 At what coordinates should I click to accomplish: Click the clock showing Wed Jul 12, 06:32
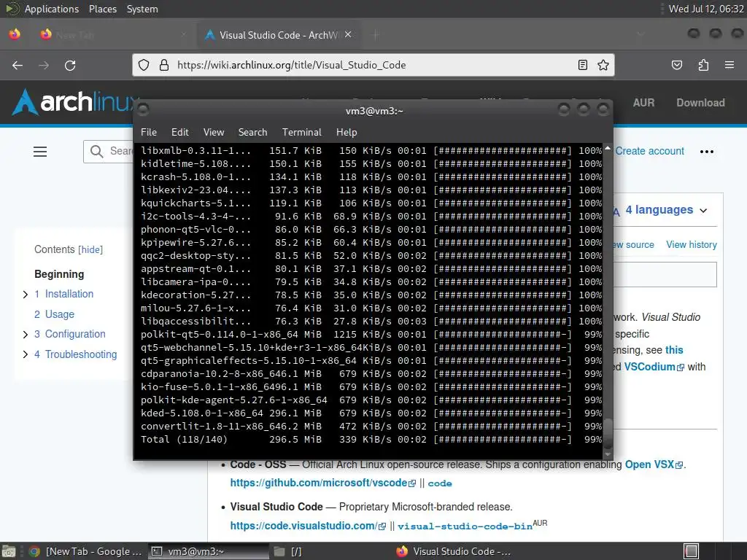coord(706,9)
